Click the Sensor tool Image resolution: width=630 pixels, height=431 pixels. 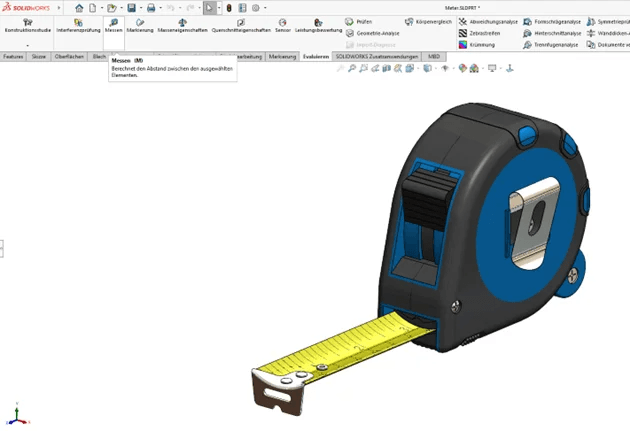coord(283,25)
